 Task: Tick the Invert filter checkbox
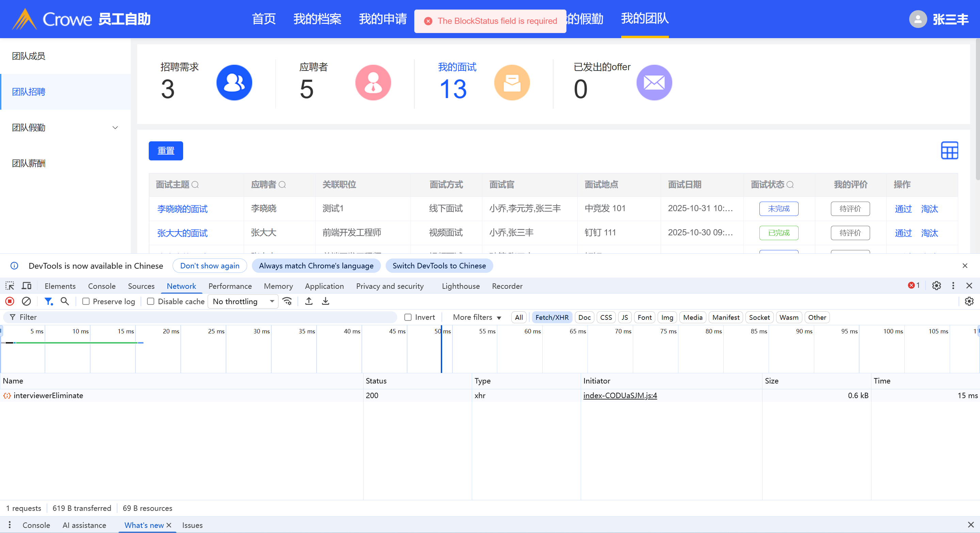tap(408, 317)
